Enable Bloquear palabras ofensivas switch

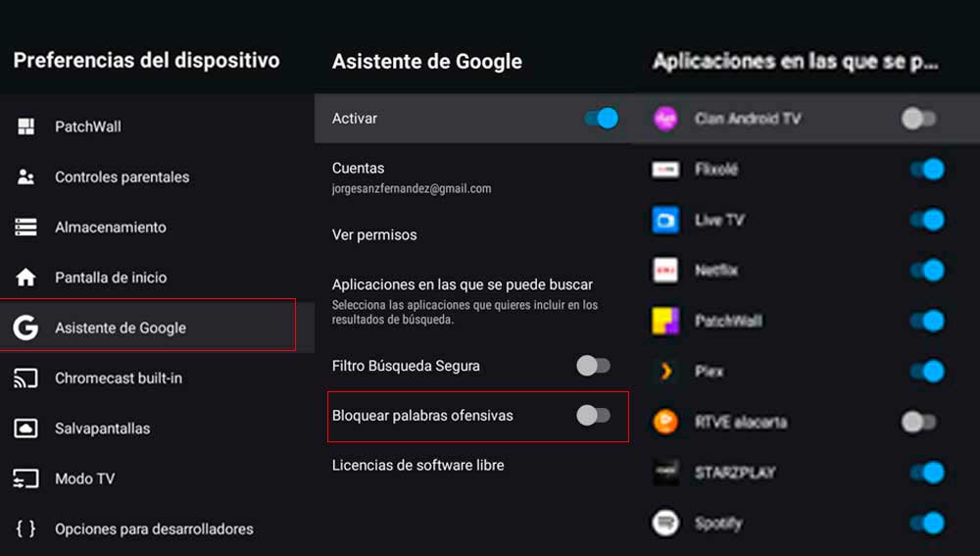point(593,415)
